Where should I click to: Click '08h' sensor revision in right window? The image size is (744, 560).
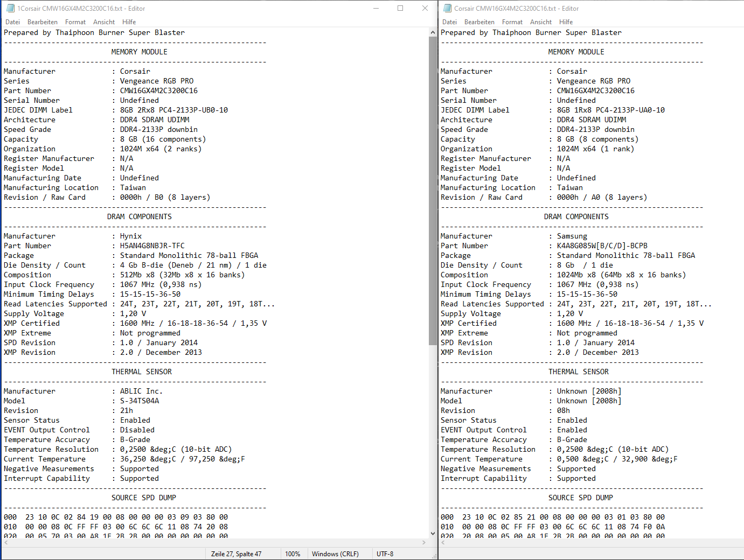[564, 410]
